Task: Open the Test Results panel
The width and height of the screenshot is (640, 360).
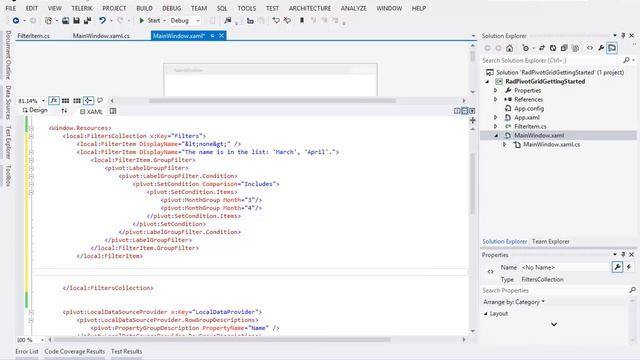Action: click(127, 351)
